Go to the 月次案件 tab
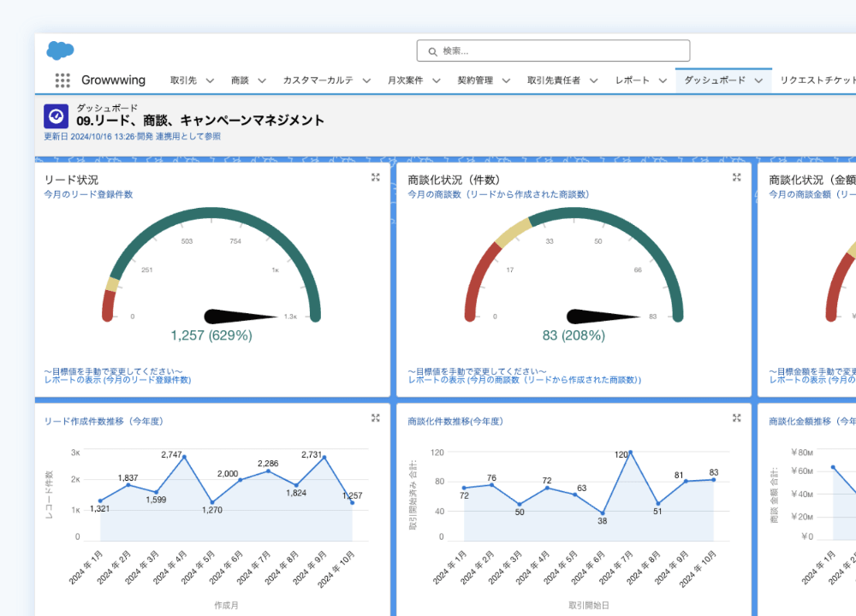 click(x=405, y=80)
